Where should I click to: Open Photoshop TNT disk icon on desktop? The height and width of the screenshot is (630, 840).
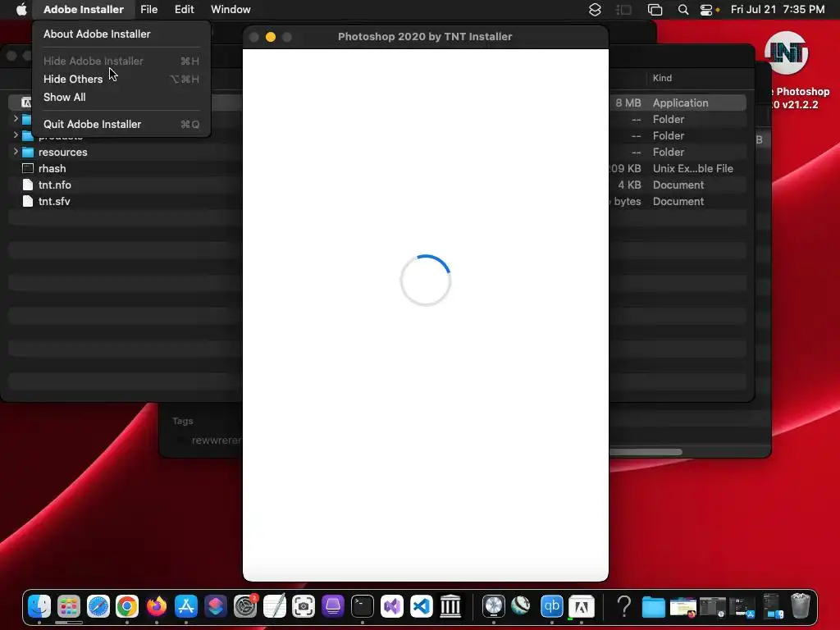pos(787,52)
